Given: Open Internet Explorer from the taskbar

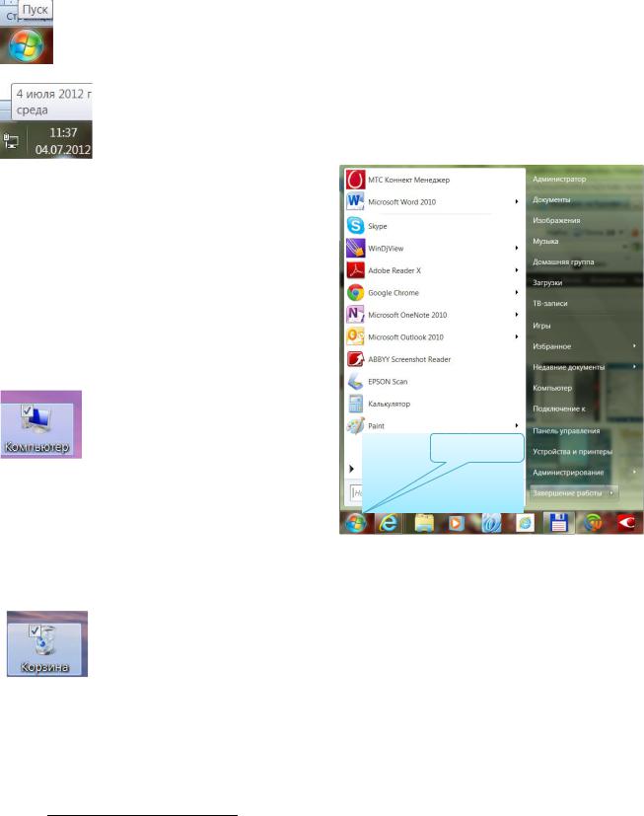Looking at the screenshot, I should point(388,523).
